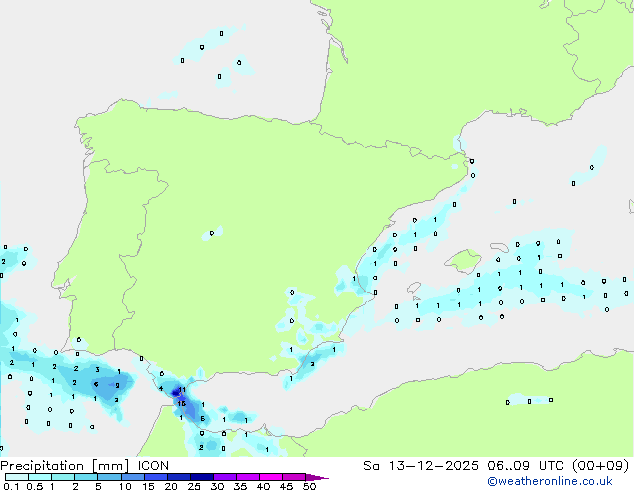The image size is (634, 490).
Task: Pick the 10–15 mm legend color box
Action: [x=133, y=477]
